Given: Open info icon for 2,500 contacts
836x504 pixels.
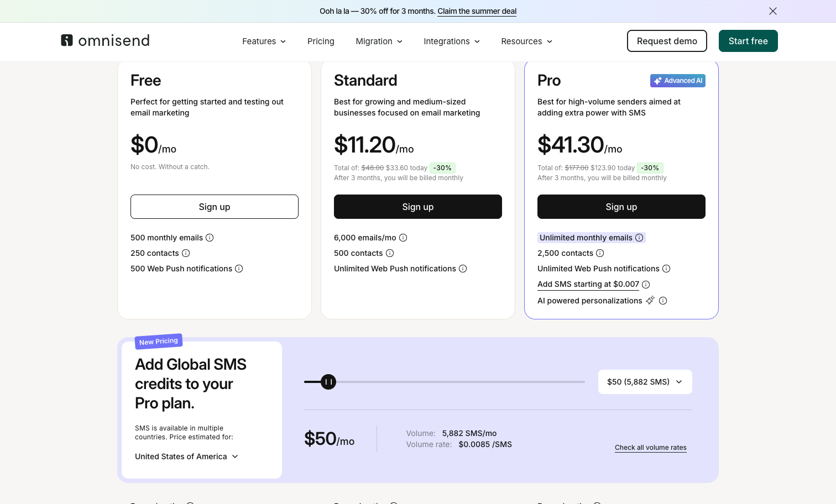Looking at the screenshot, I should coord(600,253).
